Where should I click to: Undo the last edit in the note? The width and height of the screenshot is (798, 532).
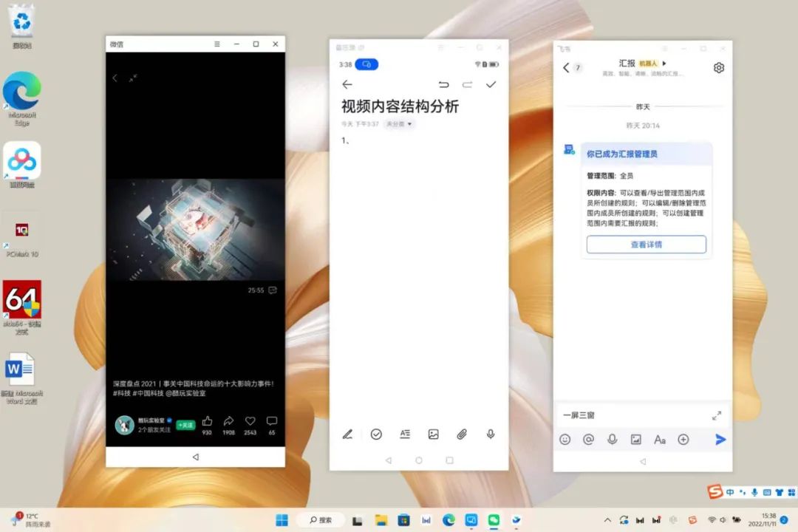pyautogui.click(x=444, y=84)
